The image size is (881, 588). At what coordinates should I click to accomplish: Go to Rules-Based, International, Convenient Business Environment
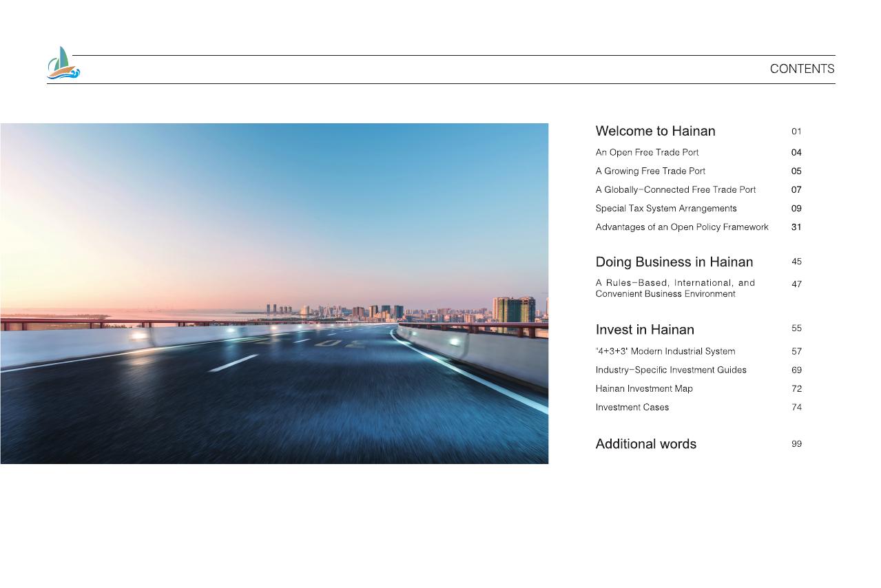(x=675, y=288)
